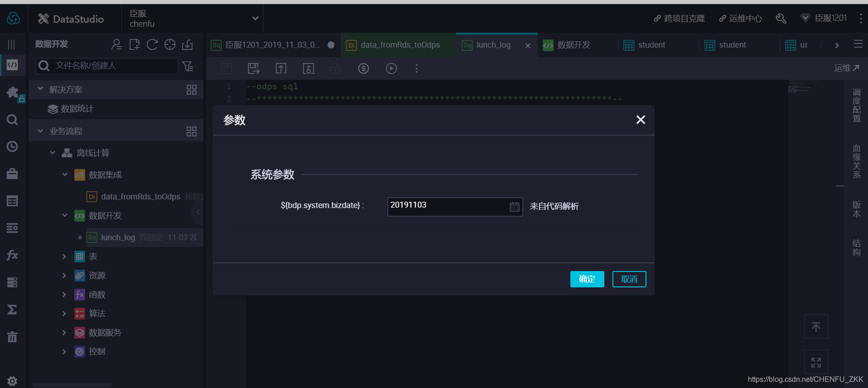Expand the 数据服务 tree node
Viewport: 868px width, 388px height.
point(64,333)
